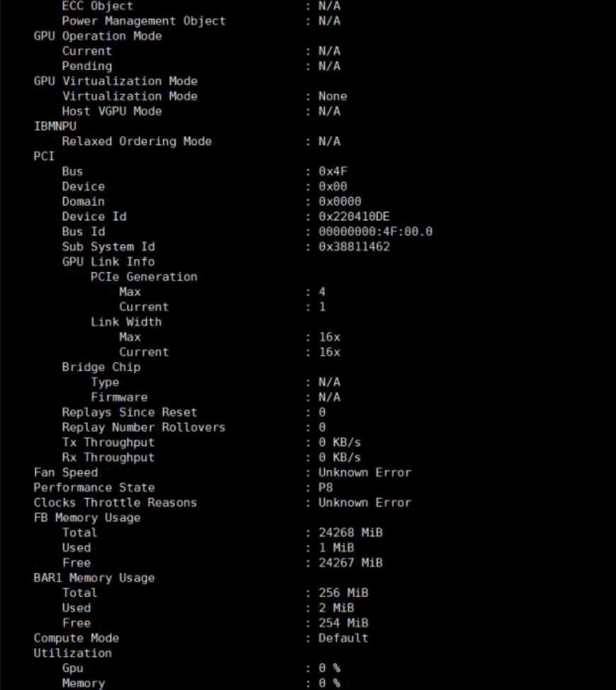The height and width of the screenshot is (690, 616).
Task: Click the "Bridge Chip" label
Action: coord(101,367)
